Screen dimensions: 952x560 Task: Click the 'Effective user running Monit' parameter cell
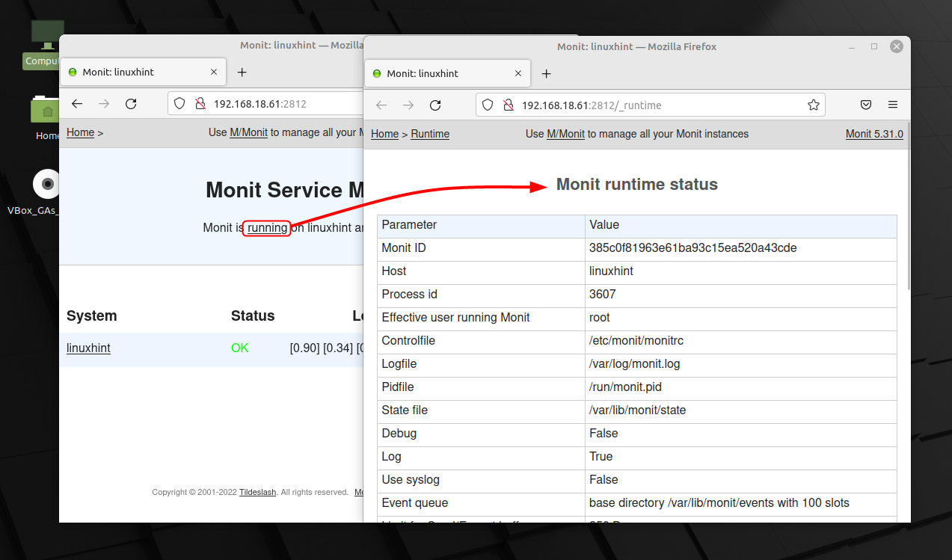click(x=482, y=318)
